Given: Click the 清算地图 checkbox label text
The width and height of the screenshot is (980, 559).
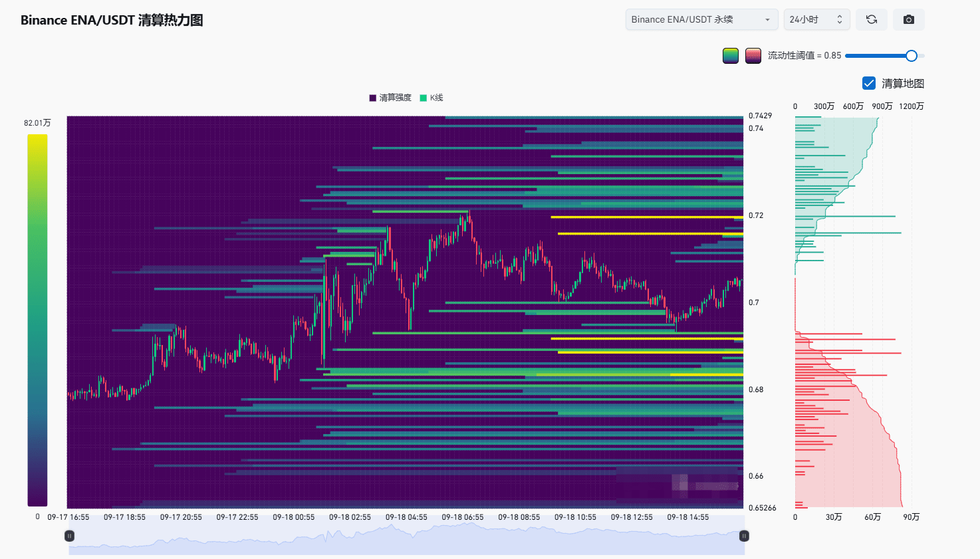Looking at the screenshot, I should point(903,84).
